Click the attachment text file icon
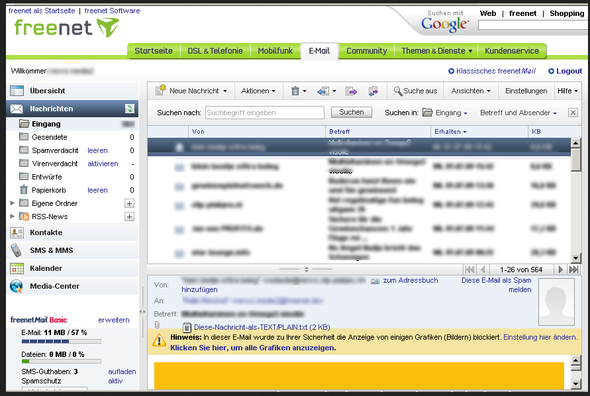The width and height of the screenshot is (590, 396). [187, 327]
